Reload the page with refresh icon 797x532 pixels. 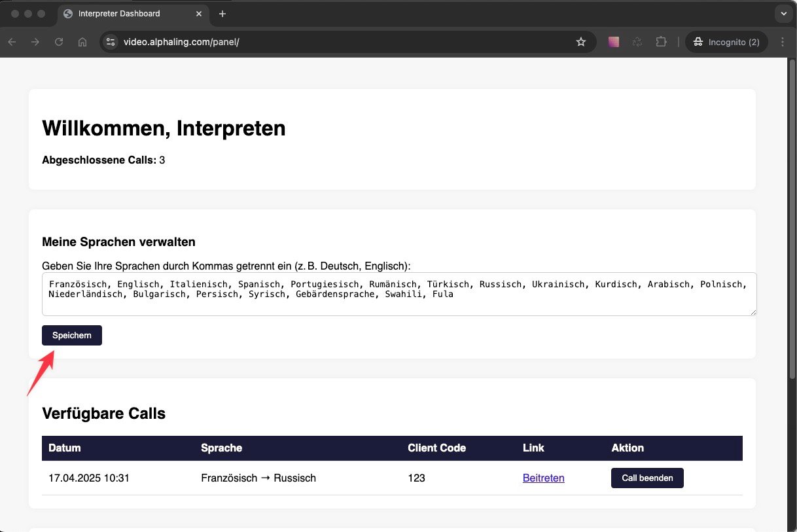point(59,42)
